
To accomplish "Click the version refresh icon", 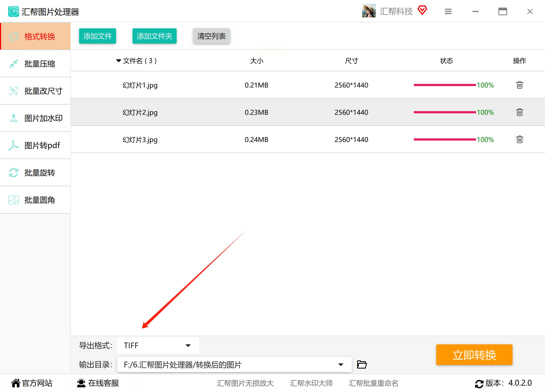I will 479,384.
